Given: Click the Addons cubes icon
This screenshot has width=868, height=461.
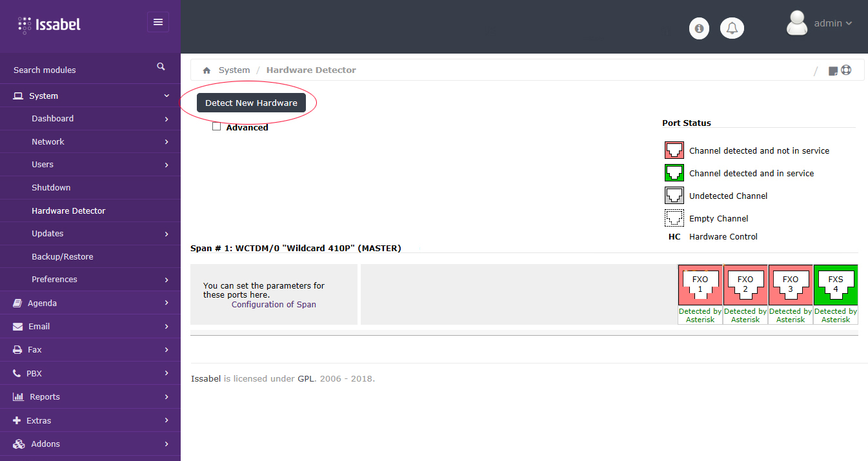Looking at the screenshot, I should click(19, 444).
